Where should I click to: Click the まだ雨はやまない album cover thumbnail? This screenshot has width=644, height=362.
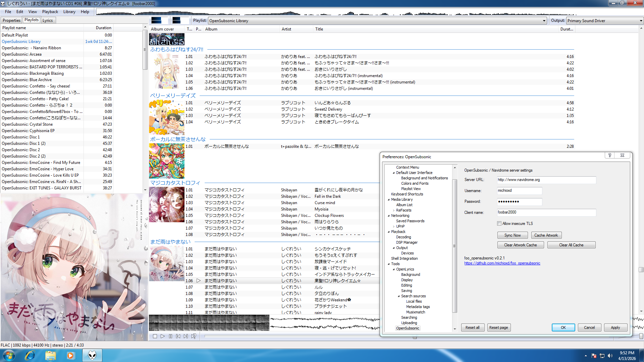(167, 263)
